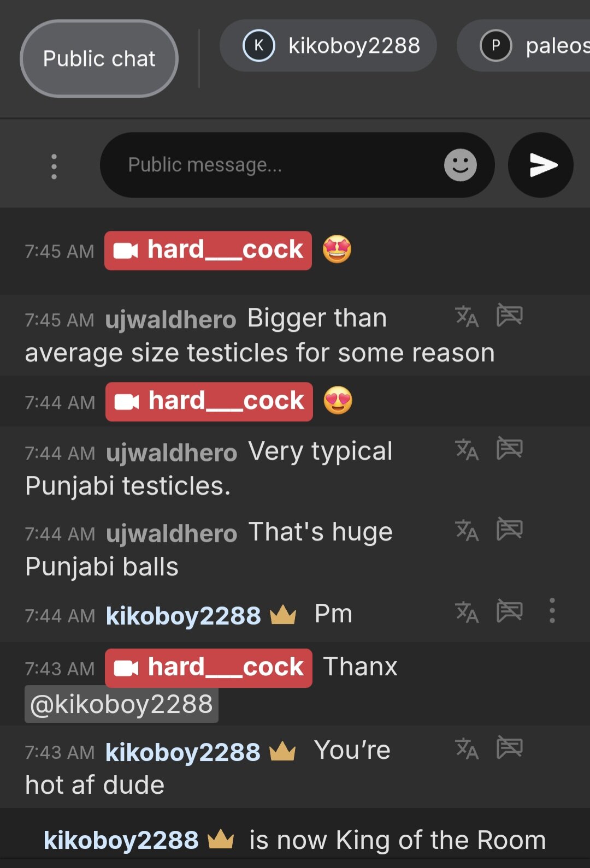Translate kikoboy2288's 'Pm' message

click(467, 612)
